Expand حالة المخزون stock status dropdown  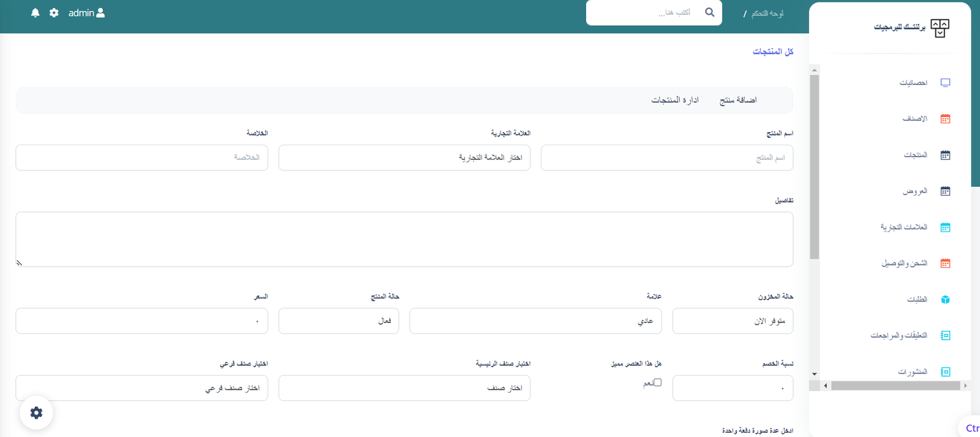(733, 321)
